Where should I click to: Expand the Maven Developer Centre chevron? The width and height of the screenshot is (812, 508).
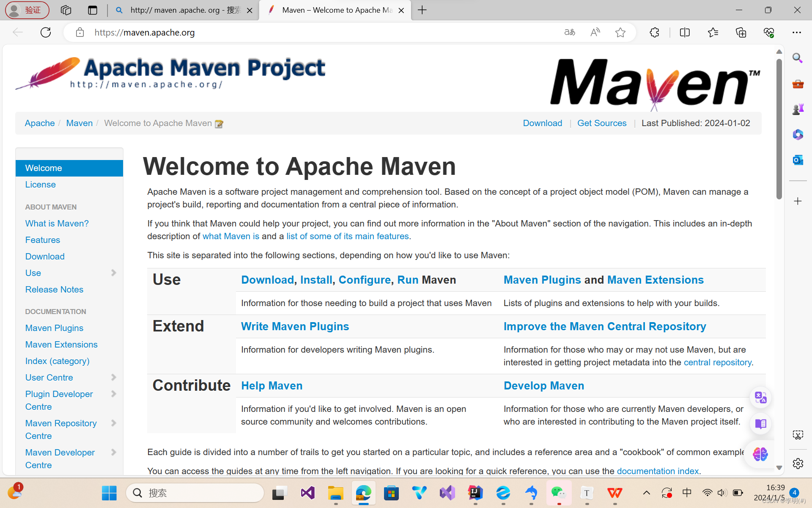(x=113, y=452)
